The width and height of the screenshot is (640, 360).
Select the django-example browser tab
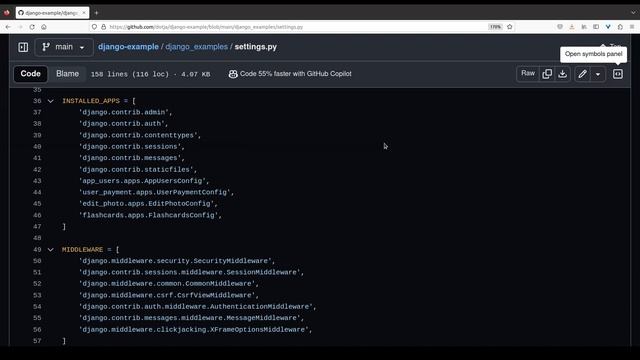click(x=52, y=13)
